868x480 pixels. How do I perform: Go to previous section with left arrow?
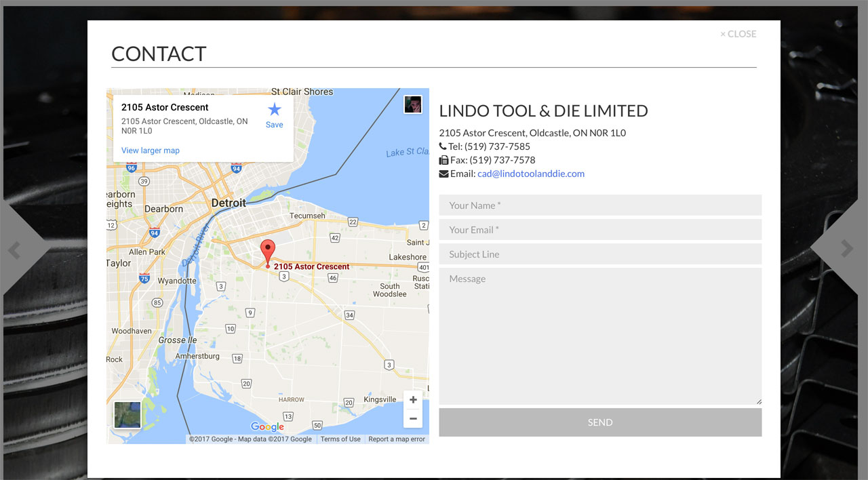pos(14,249)
